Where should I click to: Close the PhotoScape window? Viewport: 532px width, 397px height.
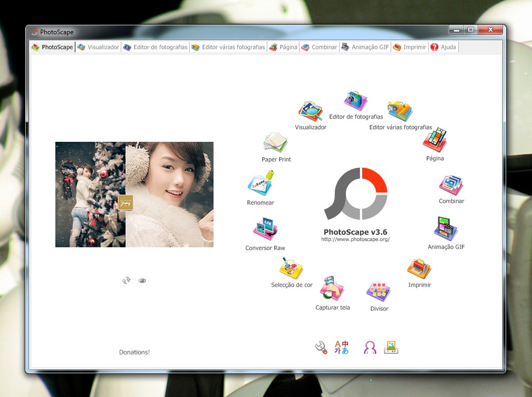[490, 30]
